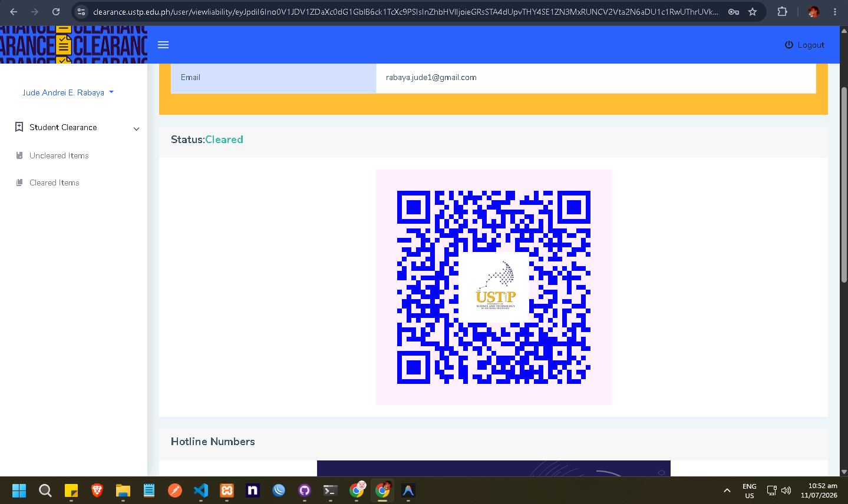Open the browser extensions puzzle icon
This screenshot has width=848, height=504.
click(783, 12)
